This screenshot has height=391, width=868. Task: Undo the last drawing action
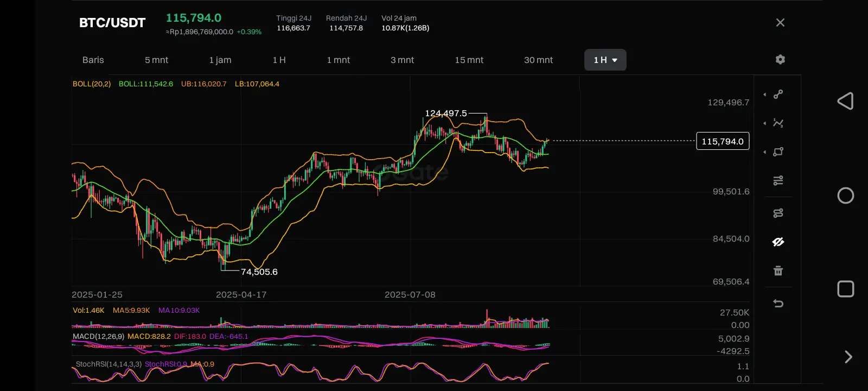tap(778, 303)
